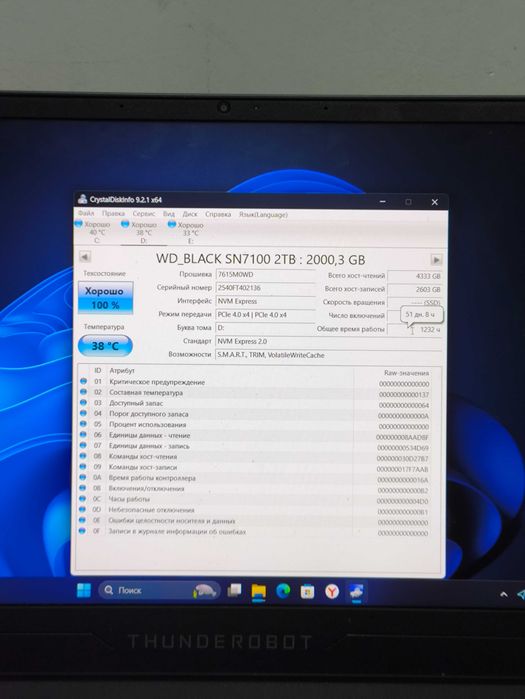Click the Raw-значения column header
525x699 pixels.
pyautogui.click(x=406, y=373)
